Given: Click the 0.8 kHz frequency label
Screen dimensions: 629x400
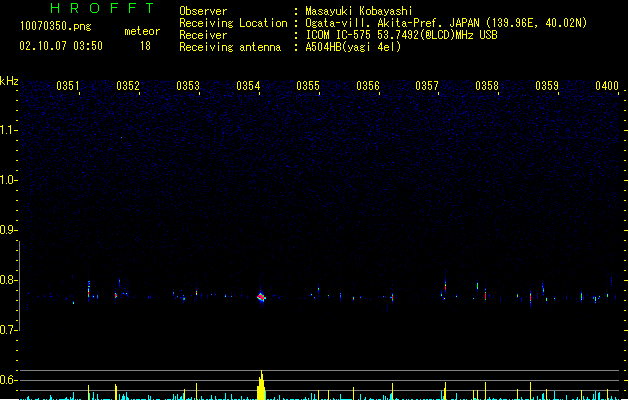Looking at the screenshot, I should (8, 280).
